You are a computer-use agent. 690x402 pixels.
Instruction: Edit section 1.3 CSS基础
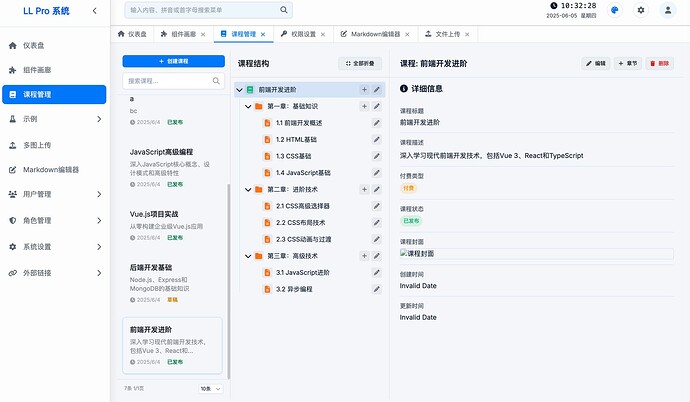tap(377, 156)
